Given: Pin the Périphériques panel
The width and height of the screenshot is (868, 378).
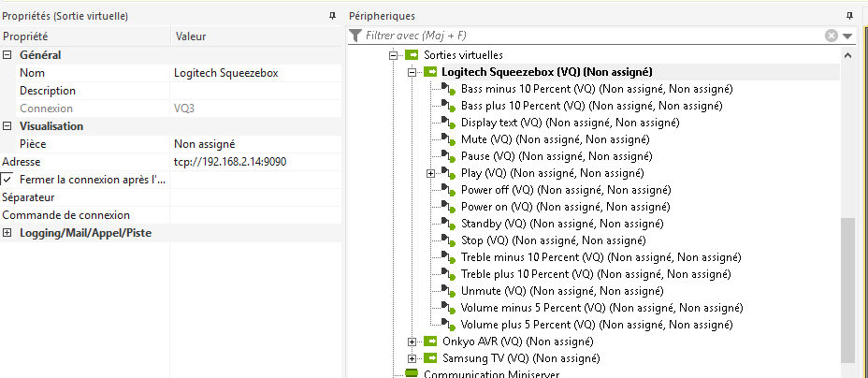Looking at the screenshot, I should click(849, 16).
